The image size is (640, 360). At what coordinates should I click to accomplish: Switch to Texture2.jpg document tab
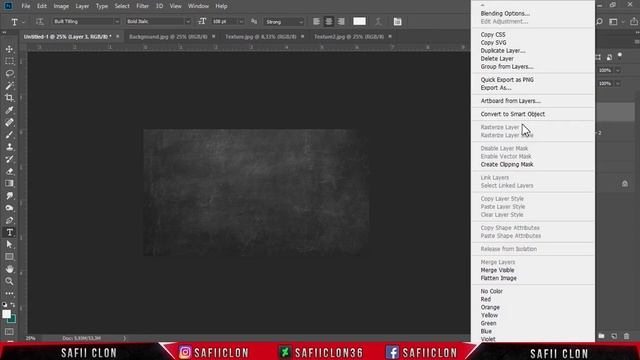click(x=349, y=37)
